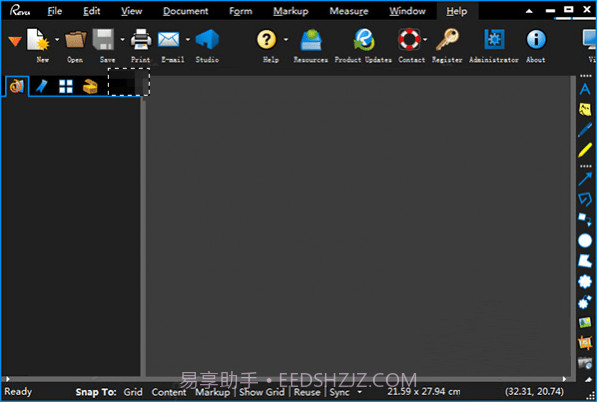Open a file with the Open folder icon
This screenshot has height=402, width=597.
click(75, 40)
